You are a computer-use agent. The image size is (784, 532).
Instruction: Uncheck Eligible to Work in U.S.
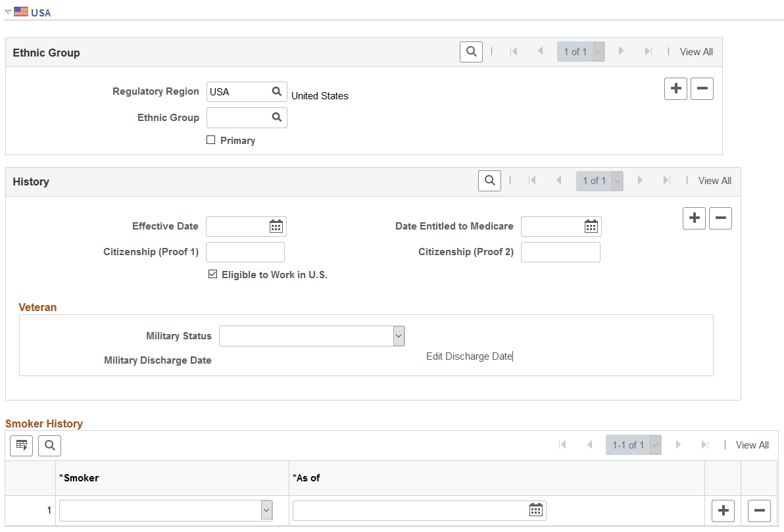(x=213, y=274)
